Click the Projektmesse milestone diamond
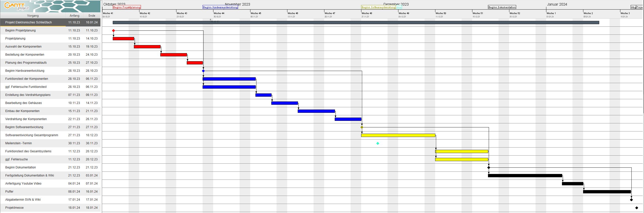This screenshot has height=213, width=644. click(637, 208)
